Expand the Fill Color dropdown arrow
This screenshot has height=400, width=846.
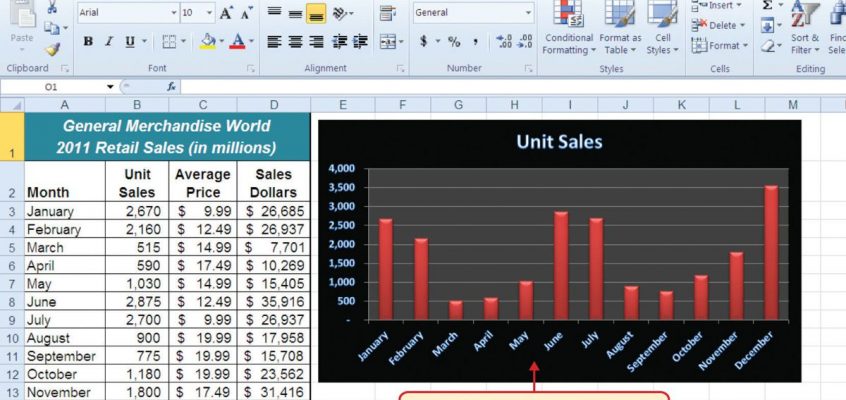pyautogui.click(x=221, y=41)
